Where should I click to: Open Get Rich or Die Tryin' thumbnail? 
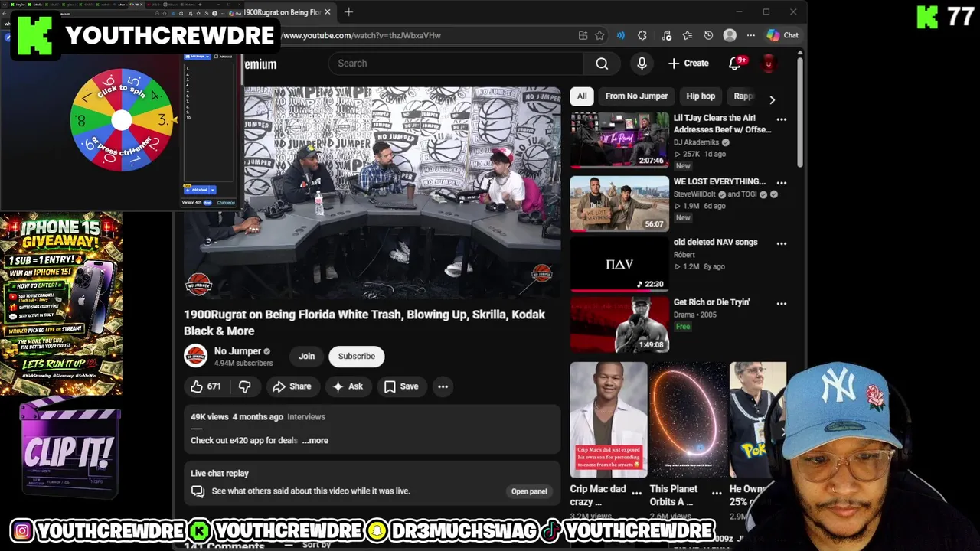619,324
